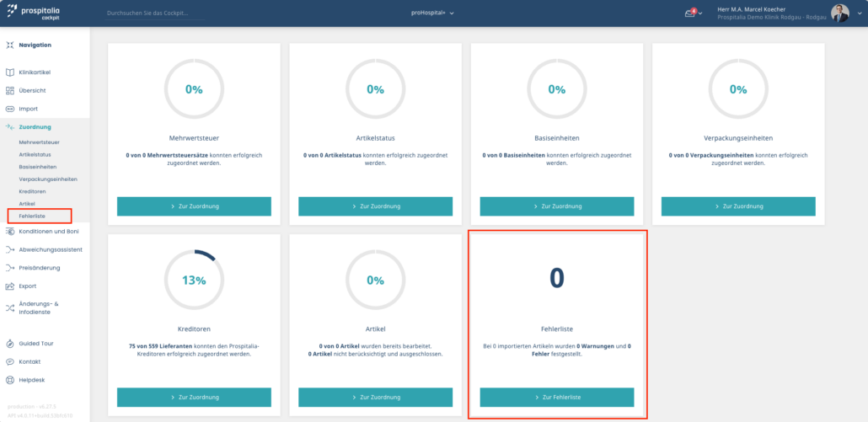Search in the Cockpit search field
868x422 pixels.
click(154, 13)
